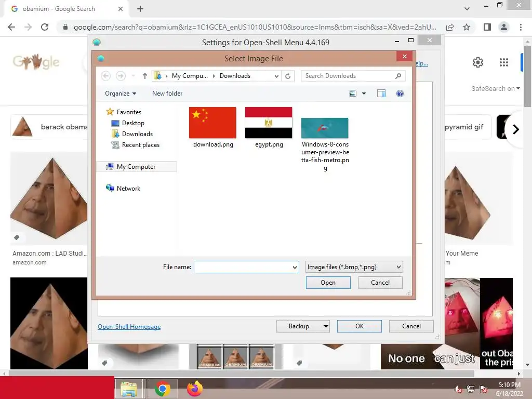532x399 pixels.
Task: Launch Firefox from taskbar
Action: [195, 389]
